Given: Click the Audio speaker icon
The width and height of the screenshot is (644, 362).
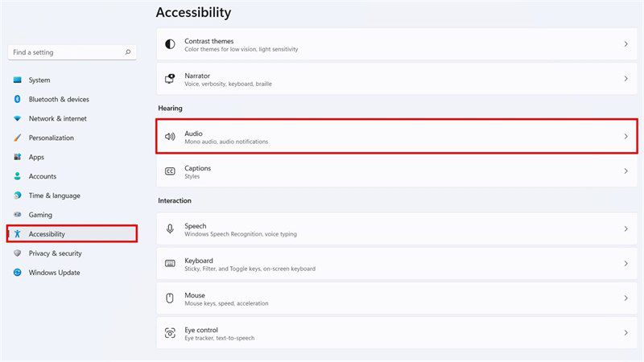Looking at the screenshot, I should click(x=170, y=136).
